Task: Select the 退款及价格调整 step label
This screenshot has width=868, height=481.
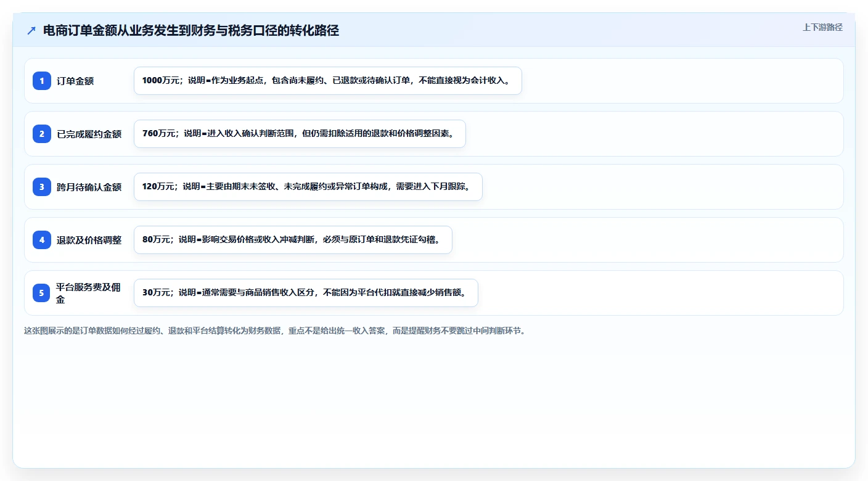Action: tap(89, 240)
